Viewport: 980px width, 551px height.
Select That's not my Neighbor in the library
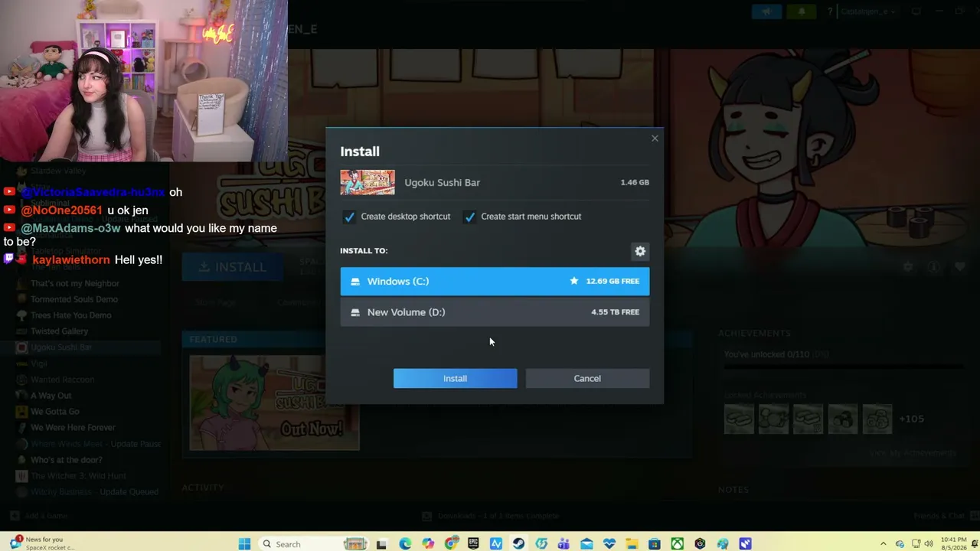(74, 283)
